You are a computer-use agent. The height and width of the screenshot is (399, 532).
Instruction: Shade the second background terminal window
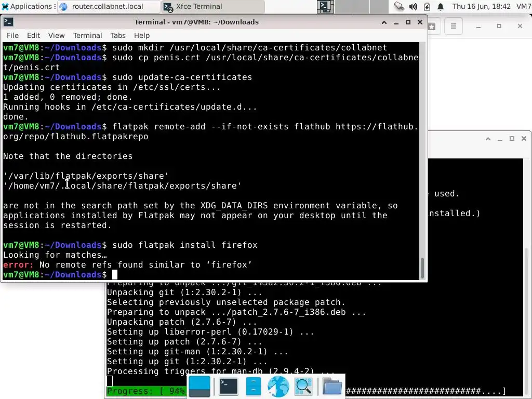(x=488, y=139)
